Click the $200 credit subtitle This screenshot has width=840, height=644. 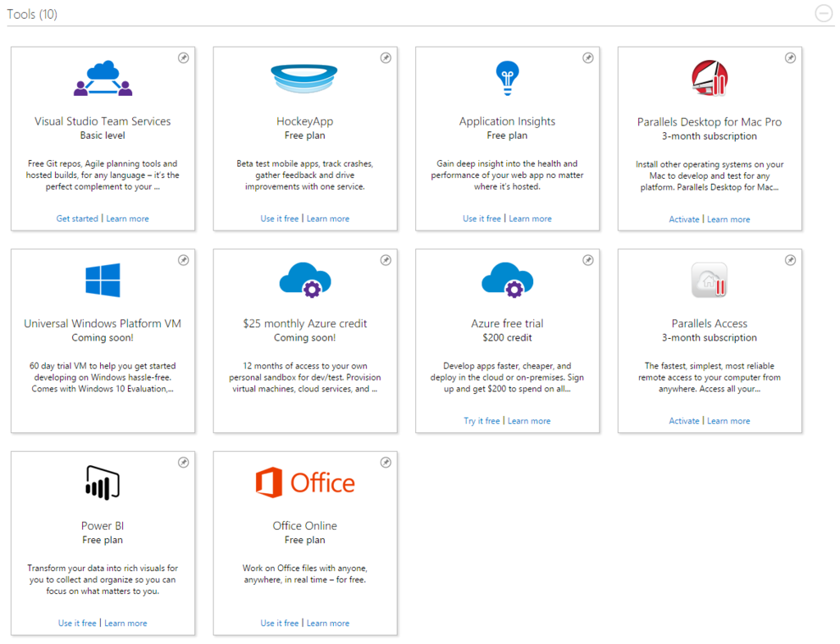(x=507, y=337)
